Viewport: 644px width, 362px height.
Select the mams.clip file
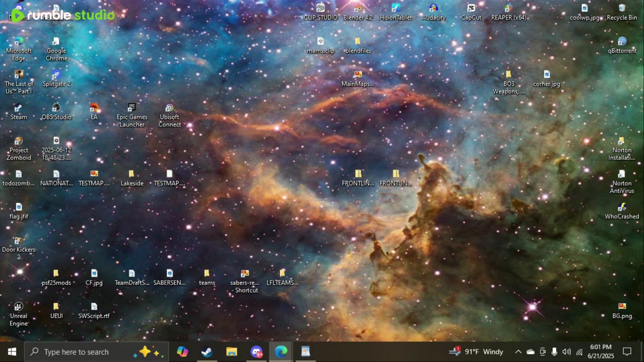point(320,45)
